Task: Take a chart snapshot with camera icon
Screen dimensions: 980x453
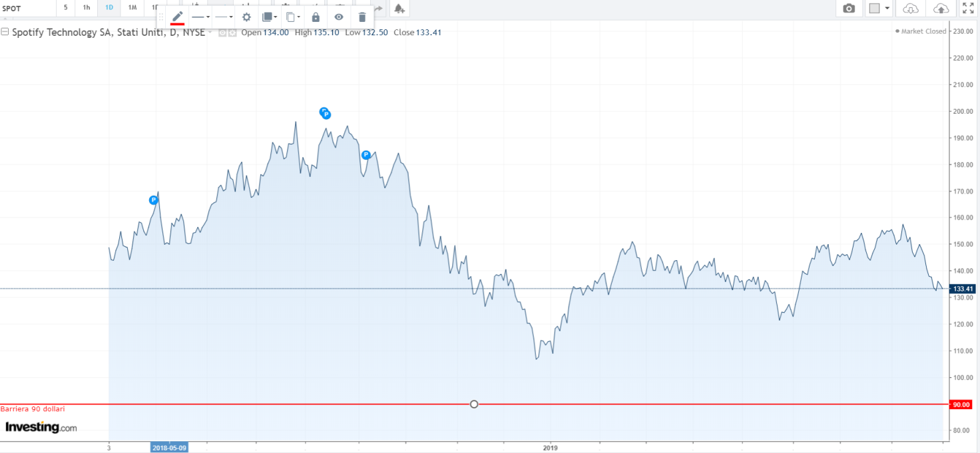Action: point(849,9)
